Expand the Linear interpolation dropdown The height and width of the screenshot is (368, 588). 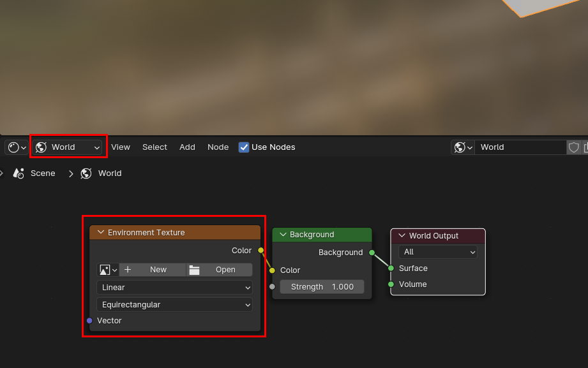tap(174, 288)
